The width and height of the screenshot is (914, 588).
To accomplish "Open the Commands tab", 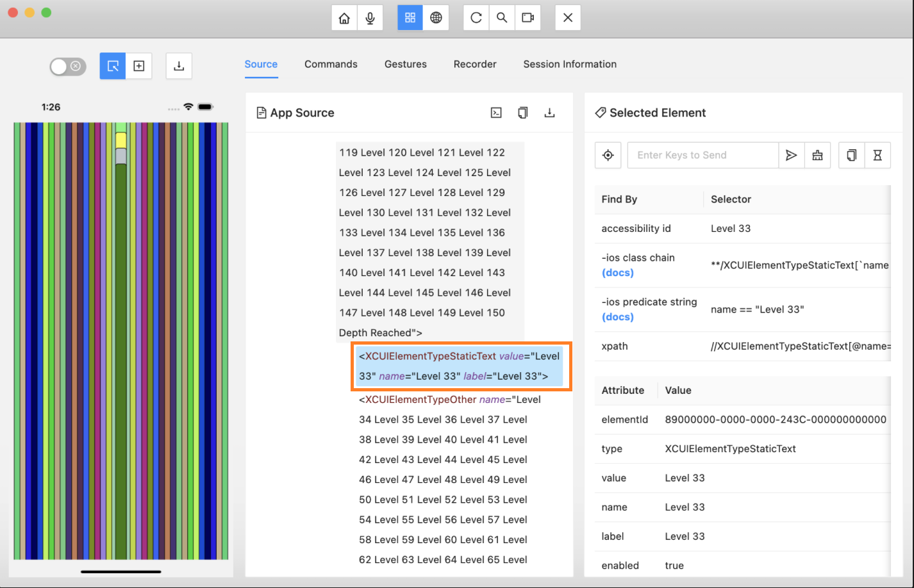I will [331, 64].
